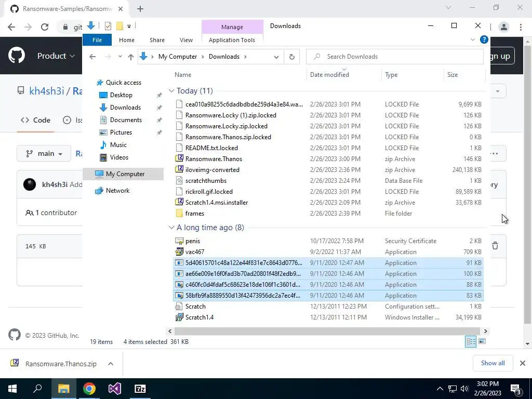Select Network in navigation pane
The height and width of the screenshot is (399, 532).
117,191
